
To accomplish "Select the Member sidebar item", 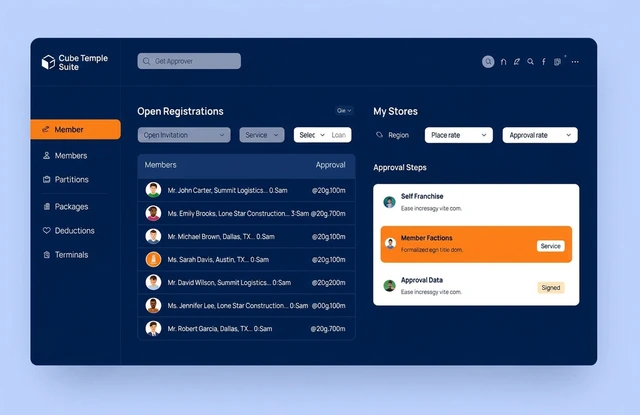I will tap(76, 129).
